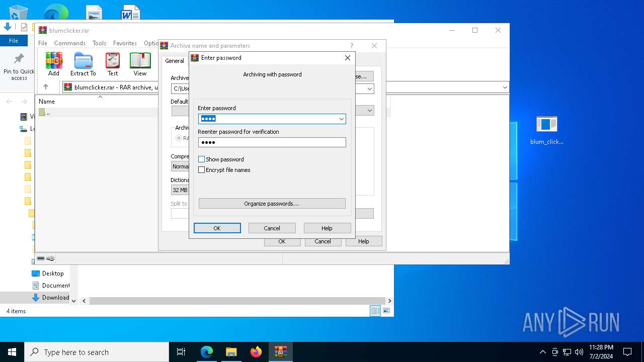Open the Tools menu in WinRAR
Viewport: 644px width, 362px height.
[99, 43]
